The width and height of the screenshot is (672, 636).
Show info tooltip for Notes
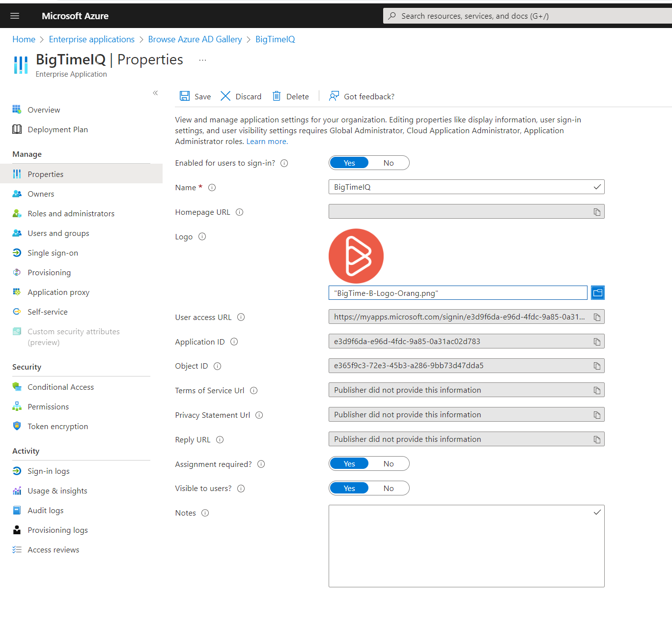(x=205, y=513)
